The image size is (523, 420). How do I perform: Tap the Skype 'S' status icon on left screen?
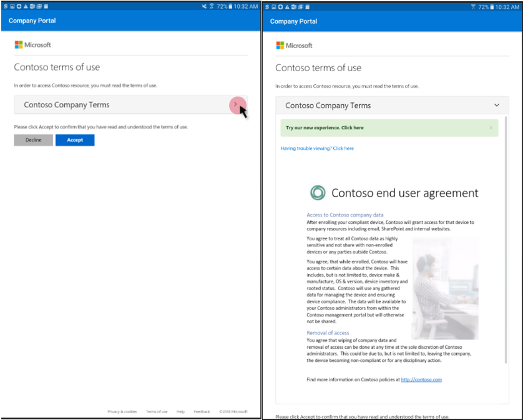click(6, 6)
